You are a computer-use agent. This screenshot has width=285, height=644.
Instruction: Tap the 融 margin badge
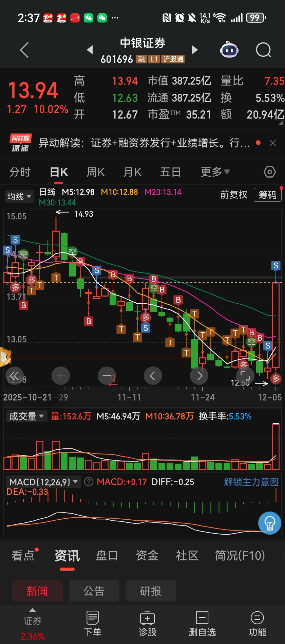[x=141, y=59]
